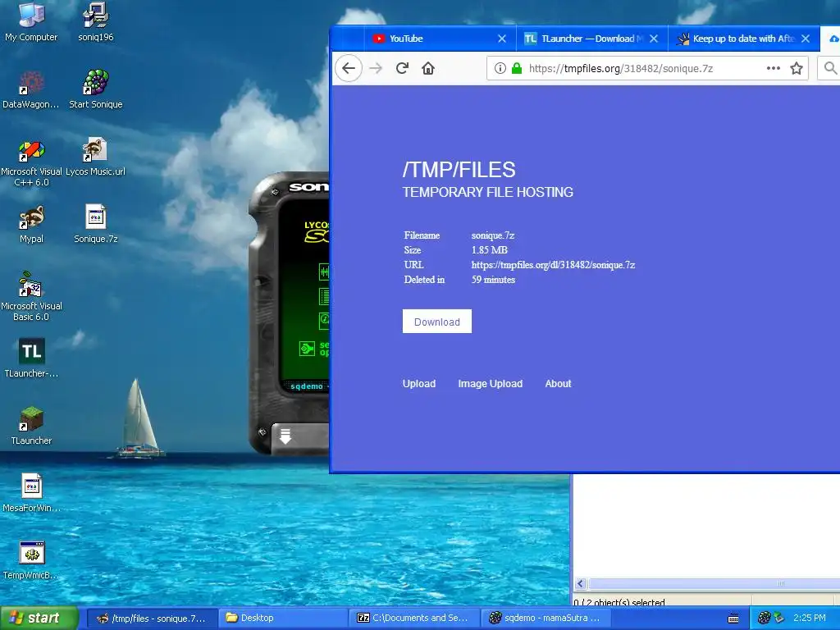This screenshot has height=630, width=840.
Task: Select Microsoft Visual Basic 6.0 shortcut
Action: [31, 297]
